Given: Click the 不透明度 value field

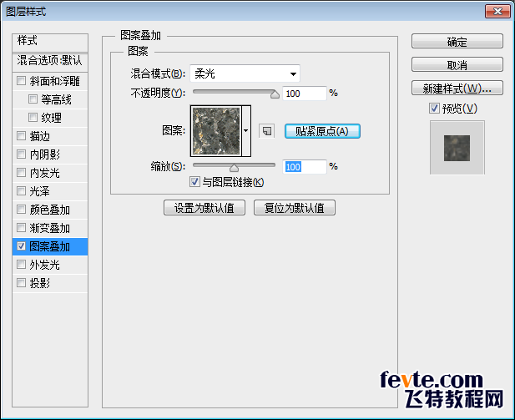Looking at the screenshot, I should 305,94.
